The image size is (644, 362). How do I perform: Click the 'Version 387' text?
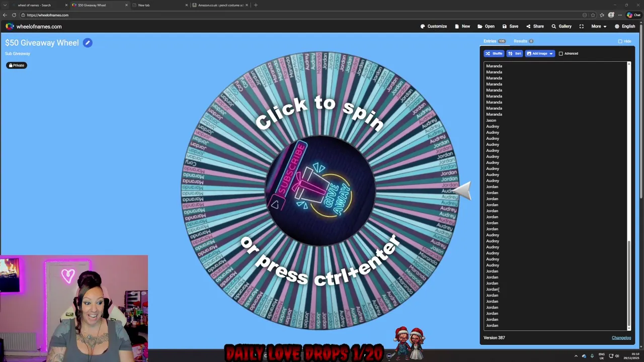[494, 338]
